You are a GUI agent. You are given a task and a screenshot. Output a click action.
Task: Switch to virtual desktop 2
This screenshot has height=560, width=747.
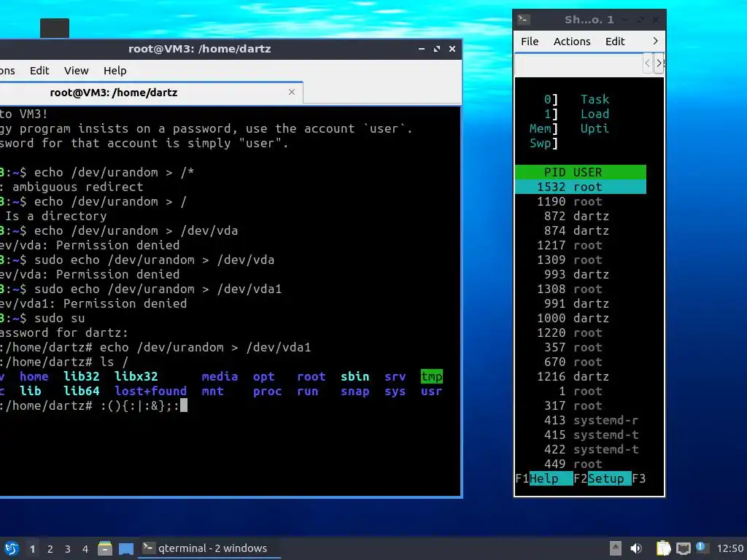50,549
